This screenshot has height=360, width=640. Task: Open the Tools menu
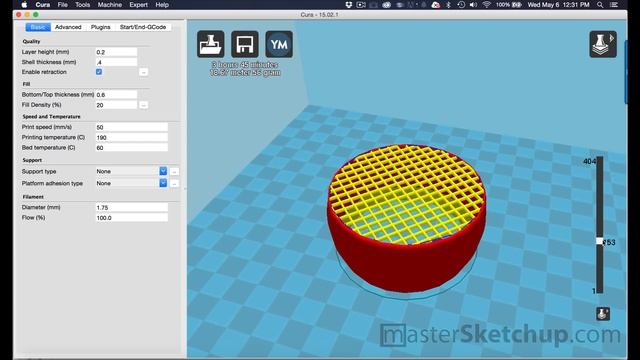pyautogui.click(x=82, y=5)
